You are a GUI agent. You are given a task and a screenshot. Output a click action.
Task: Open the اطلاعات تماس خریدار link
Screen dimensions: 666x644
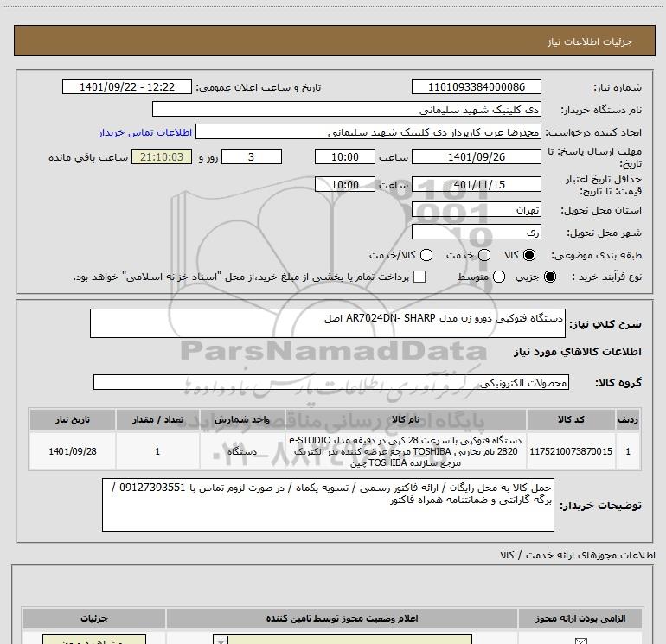145,132
